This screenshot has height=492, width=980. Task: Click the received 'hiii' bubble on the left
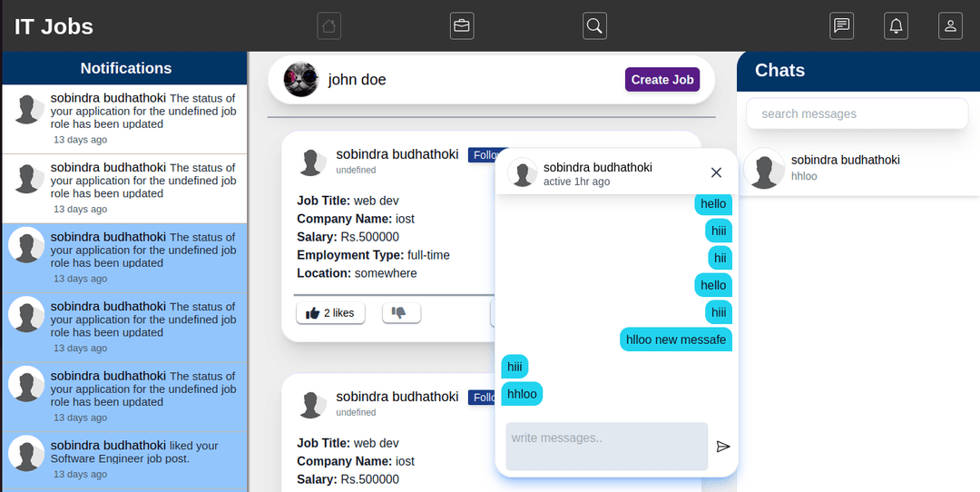[x=514, y=367]
